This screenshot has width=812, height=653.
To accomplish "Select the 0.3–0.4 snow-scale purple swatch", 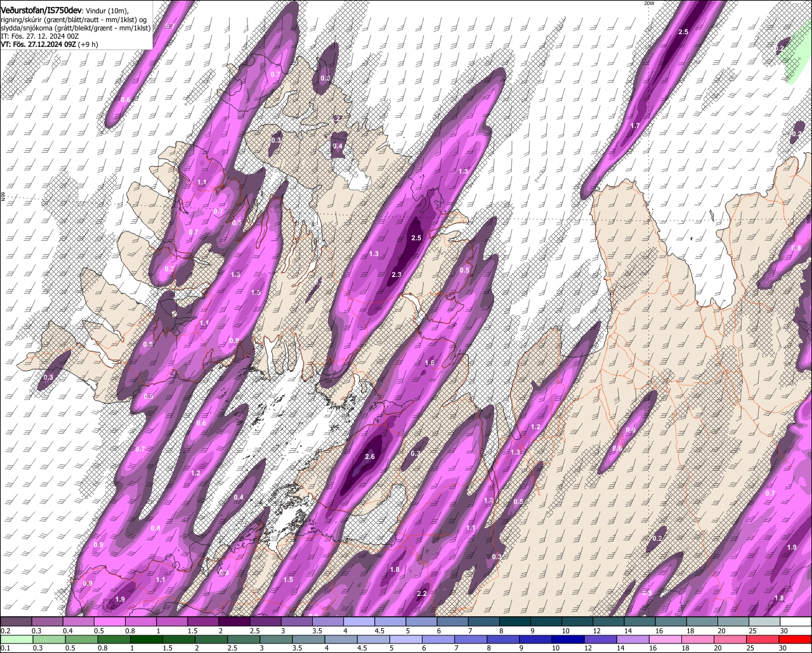I will [47, 622].
